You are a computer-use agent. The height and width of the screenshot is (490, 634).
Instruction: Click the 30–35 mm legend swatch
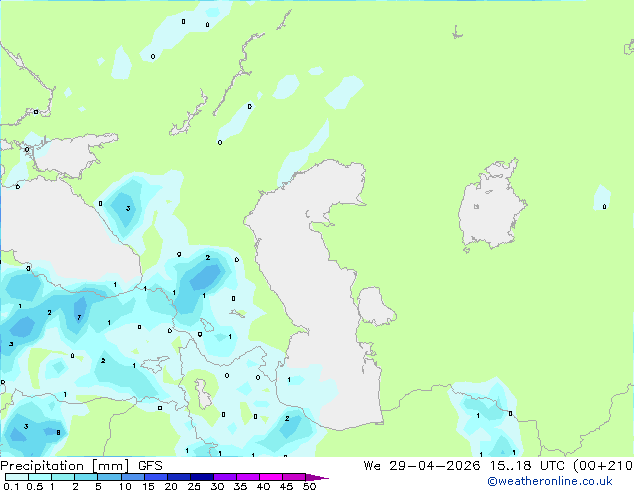tap(224, 477)
